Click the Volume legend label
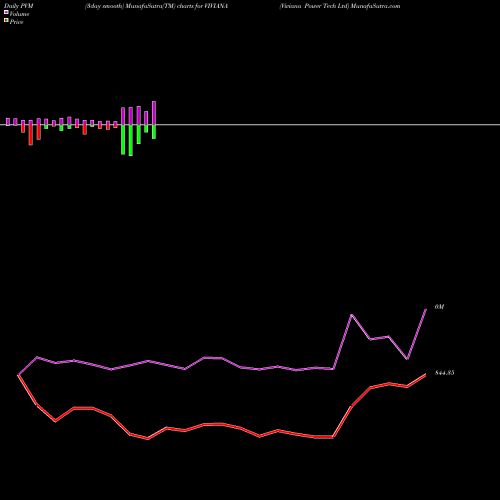Screen dimensions: 500x500 click(19, 14)
